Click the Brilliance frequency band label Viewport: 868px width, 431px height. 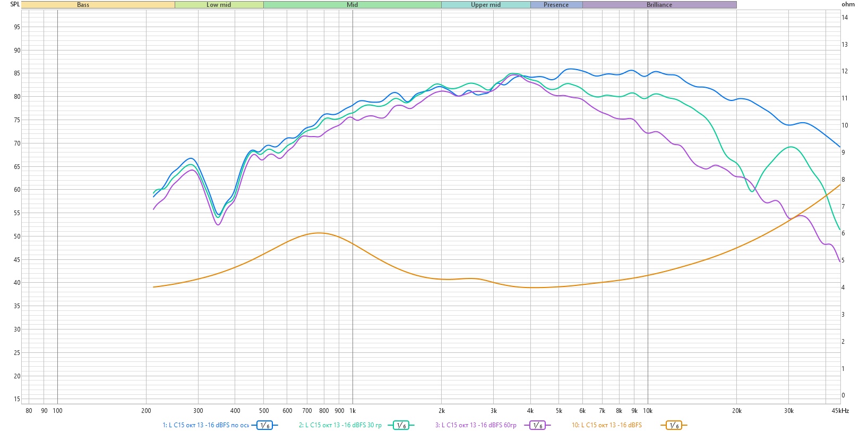659,5
